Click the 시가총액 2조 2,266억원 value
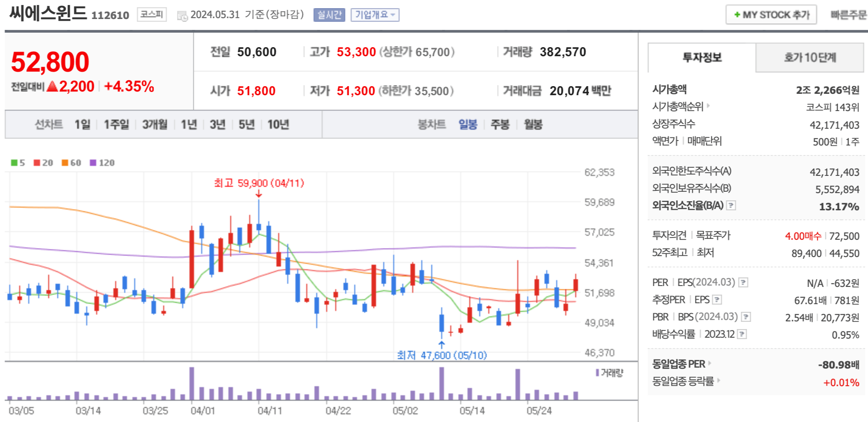 (x=828, y=90)
